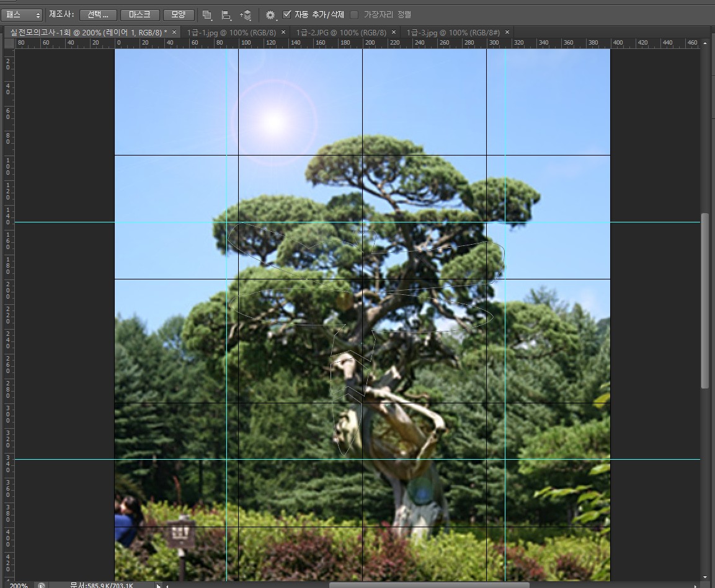This screenshot has height=588, width=715.
Task: Enable the 가장자리 정렬 checkbox
Action: [354, 14]
